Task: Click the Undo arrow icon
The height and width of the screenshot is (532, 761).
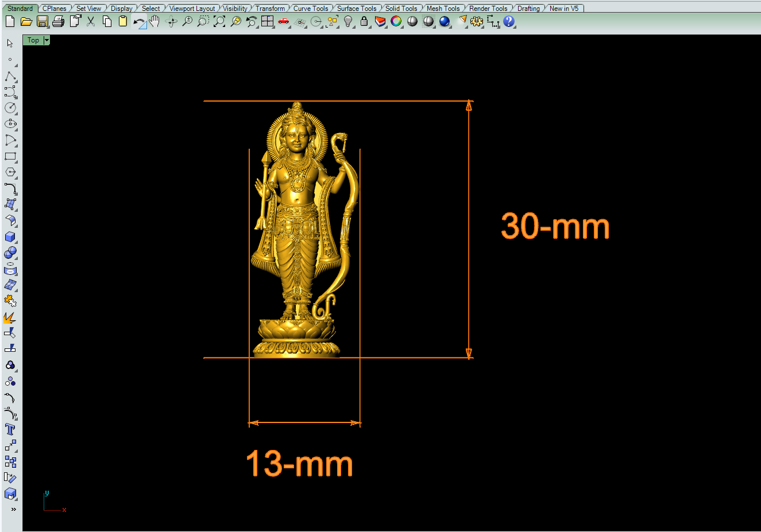Action: point(138,22)
